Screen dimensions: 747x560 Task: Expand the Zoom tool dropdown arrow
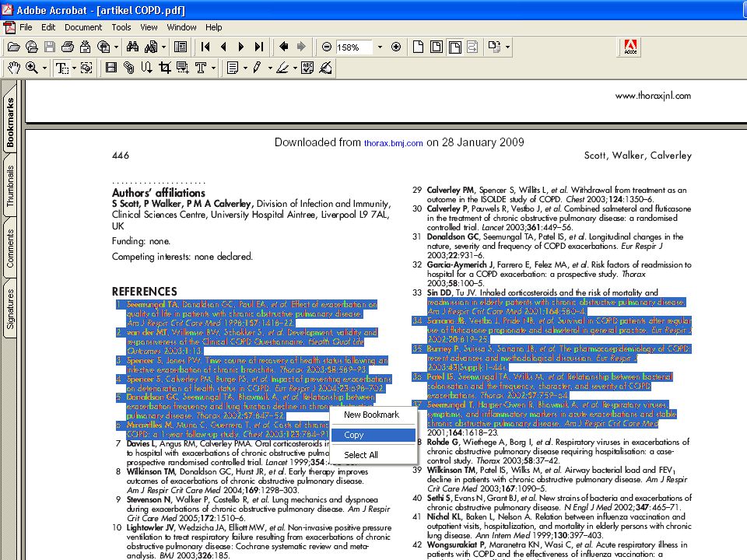click(x=44, y=68)
